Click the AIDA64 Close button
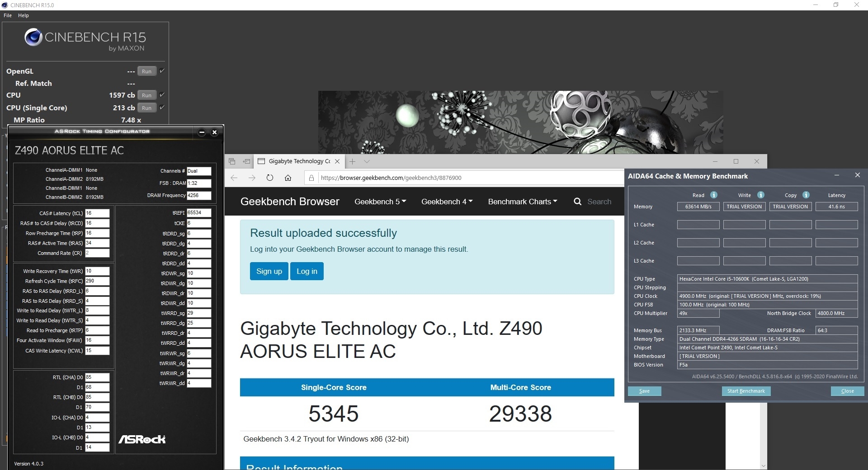The height and width of the screenshot is (470, 868). 848,391
